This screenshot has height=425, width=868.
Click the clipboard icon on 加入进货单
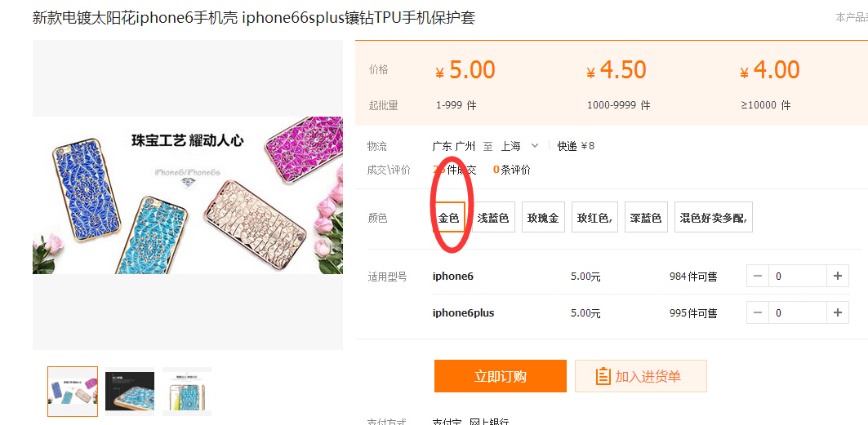[x=603, y=376]
